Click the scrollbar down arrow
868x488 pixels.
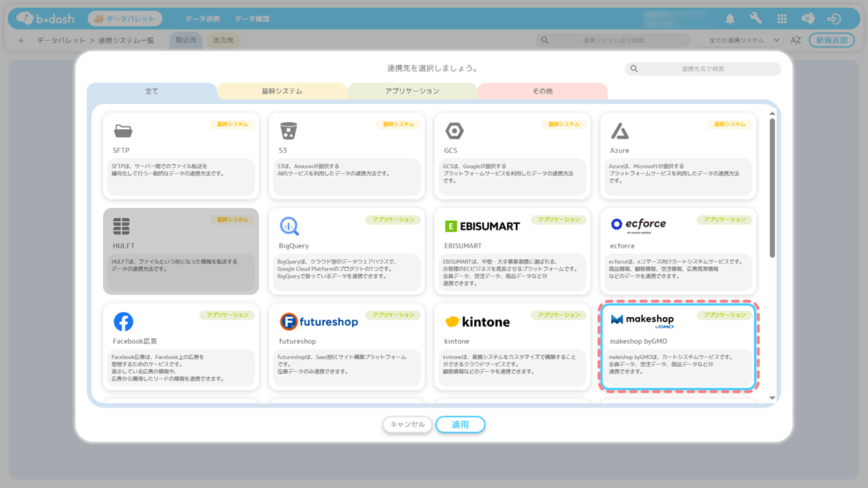click(x=773, y=398)
